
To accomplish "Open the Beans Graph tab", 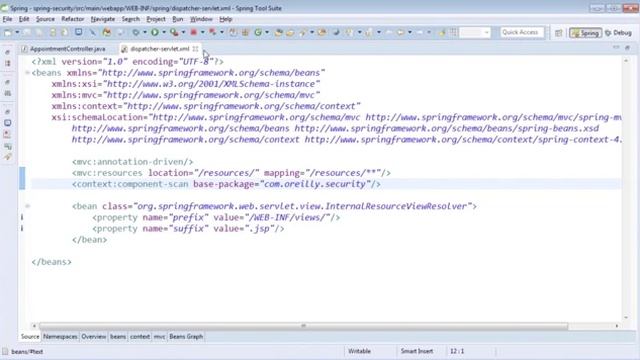I will point(186,337).
